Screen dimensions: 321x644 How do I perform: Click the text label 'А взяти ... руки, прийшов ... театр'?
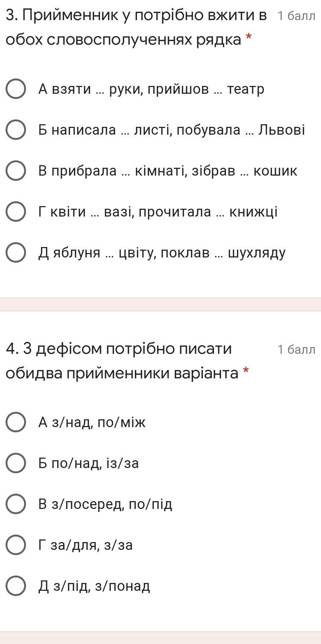pos(151,89)
